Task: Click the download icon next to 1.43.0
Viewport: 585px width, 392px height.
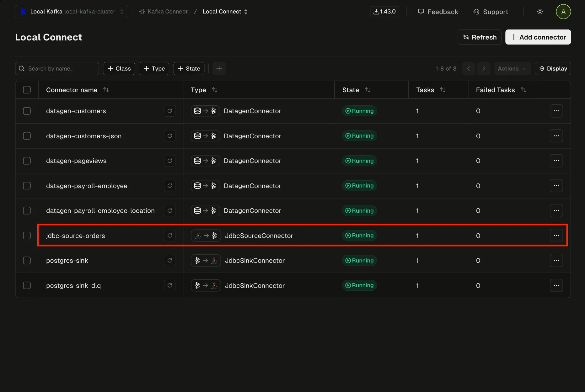Action: pyautogui.click(x=376, y=11)
